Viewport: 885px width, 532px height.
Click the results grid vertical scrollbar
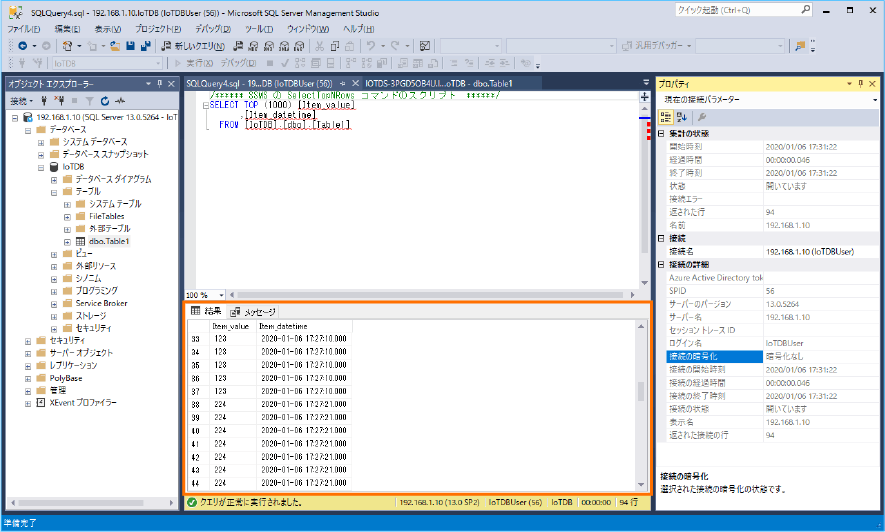point(642,390)
